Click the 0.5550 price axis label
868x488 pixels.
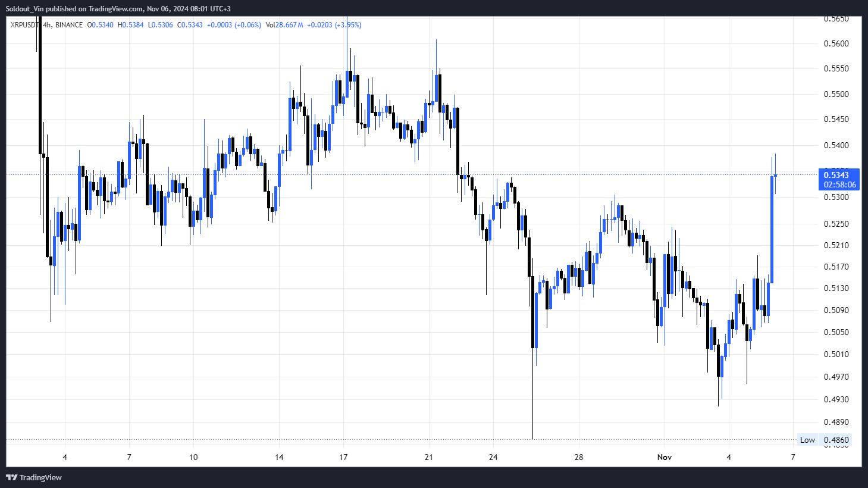(836, 68)
